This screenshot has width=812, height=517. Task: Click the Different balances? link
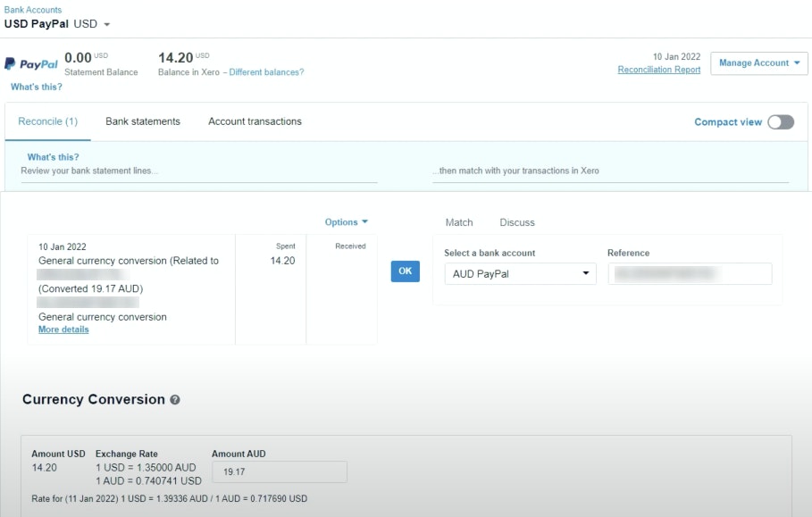[266, 72]
